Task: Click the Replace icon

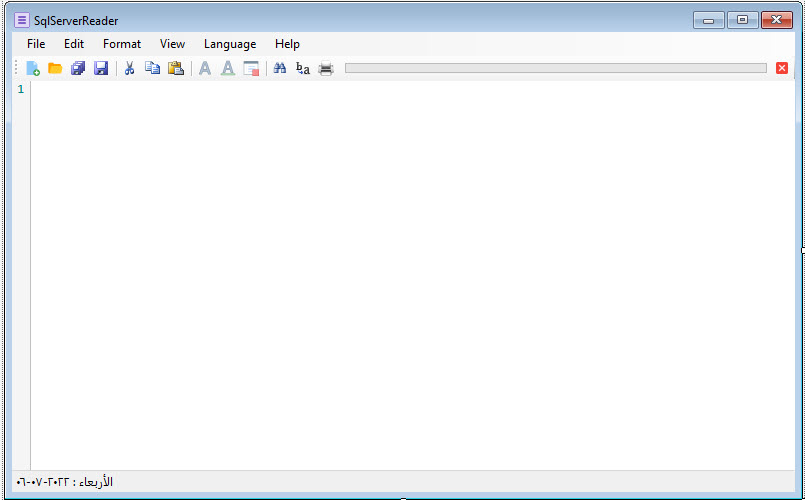Action: coord(303,69)
